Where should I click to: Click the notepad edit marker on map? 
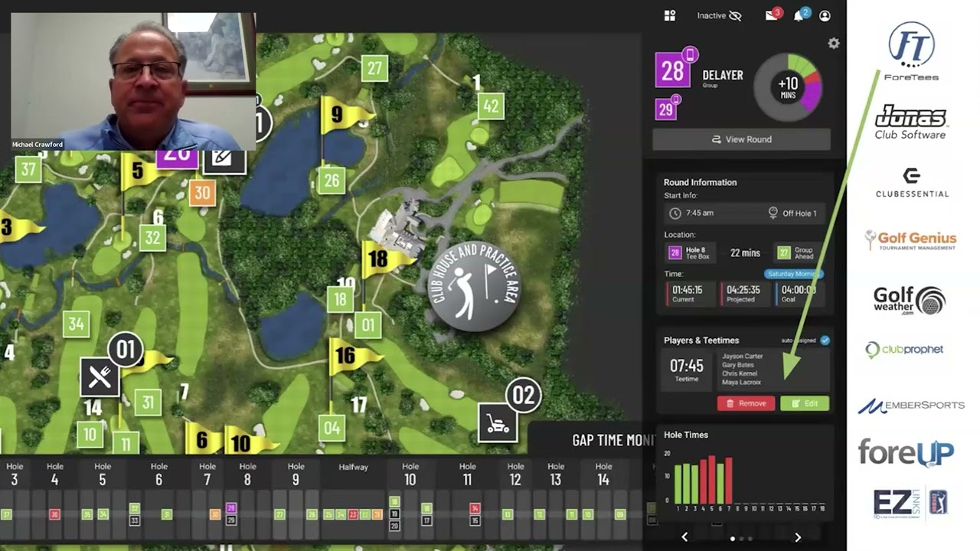click(223, 158)
